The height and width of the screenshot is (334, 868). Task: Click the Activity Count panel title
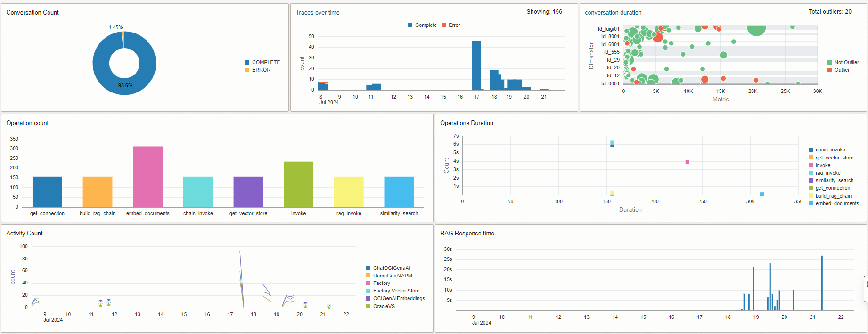click(x=25, y=234)
